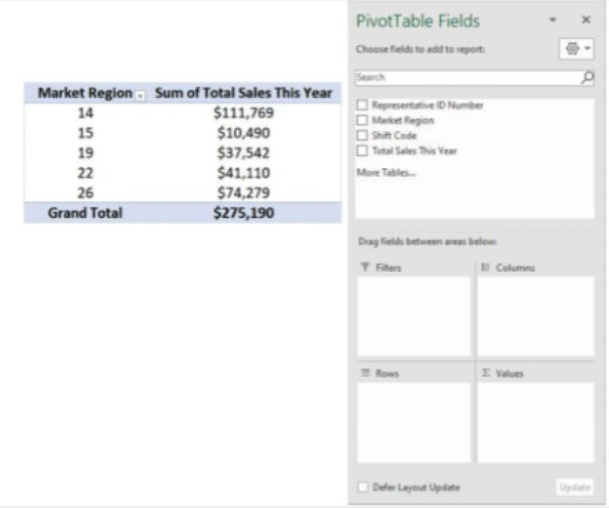Click into the field Search box

click(465, 78)
